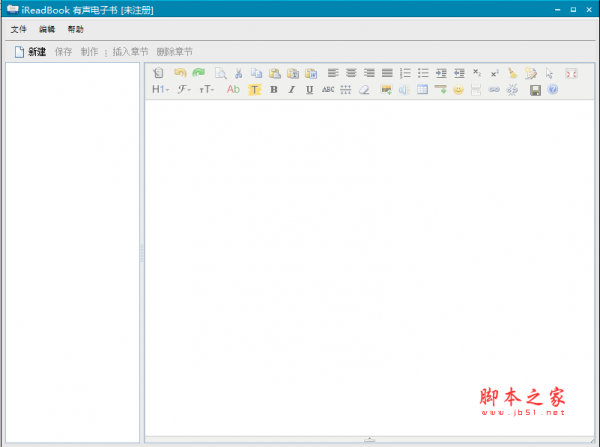Viewport: 600px width, 447px height.
Task: Center-align the text
Action: click(351, 73)
